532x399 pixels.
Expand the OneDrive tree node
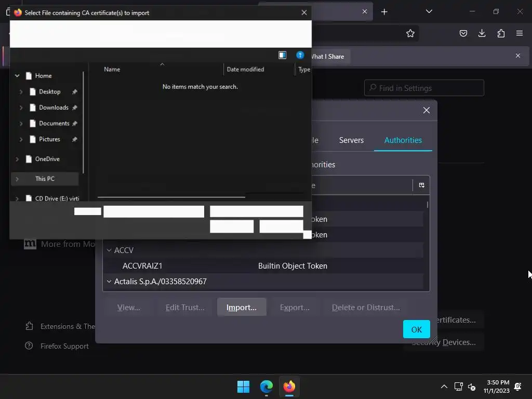pyautogui.click(x=17, y=159)
